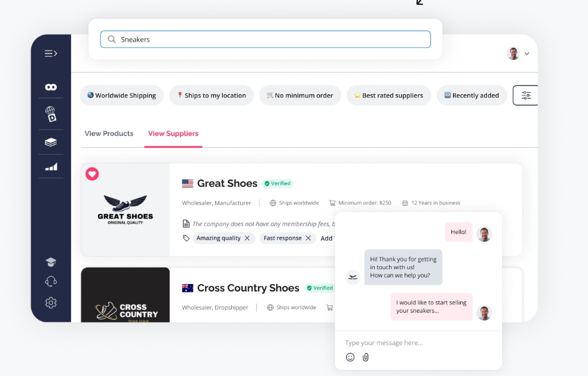Click the emoji smiley icon in chat
Image resolution: width=588 pixels, height=376 pixels.
click(x=350, y=357)
